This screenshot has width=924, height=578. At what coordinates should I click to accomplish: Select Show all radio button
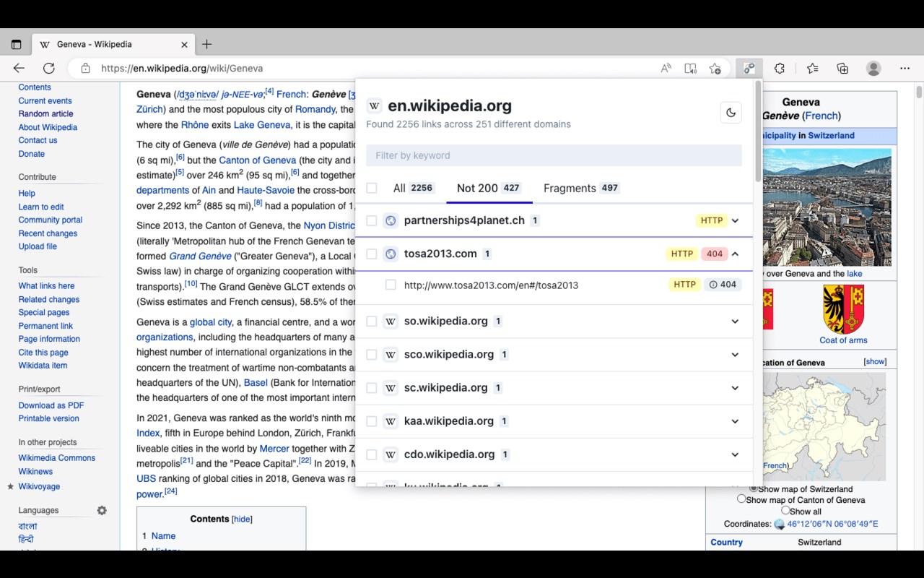pos(785,510)
